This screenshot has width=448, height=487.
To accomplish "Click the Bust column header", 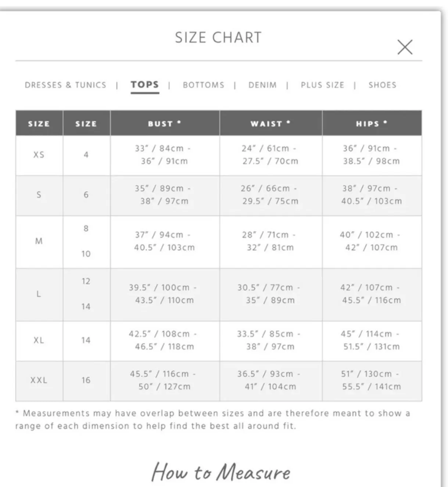I will click(165, 123).
